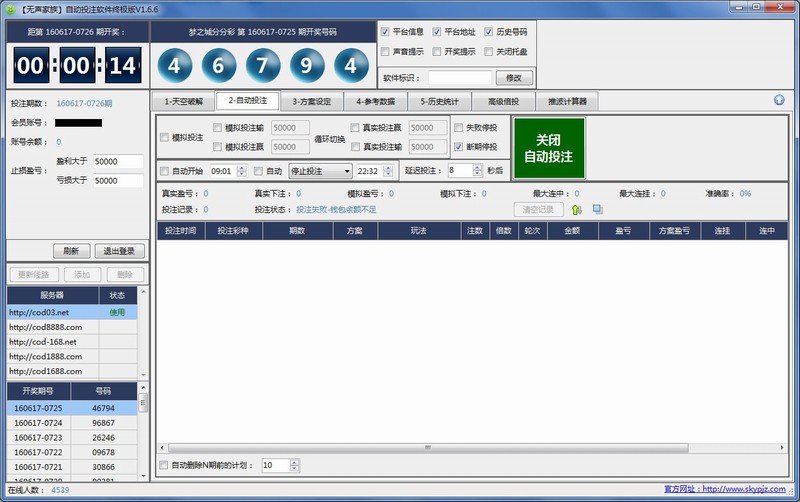Click the blue help icon beside the tabs
800x502 pixels.
click(x=779, y=100)
